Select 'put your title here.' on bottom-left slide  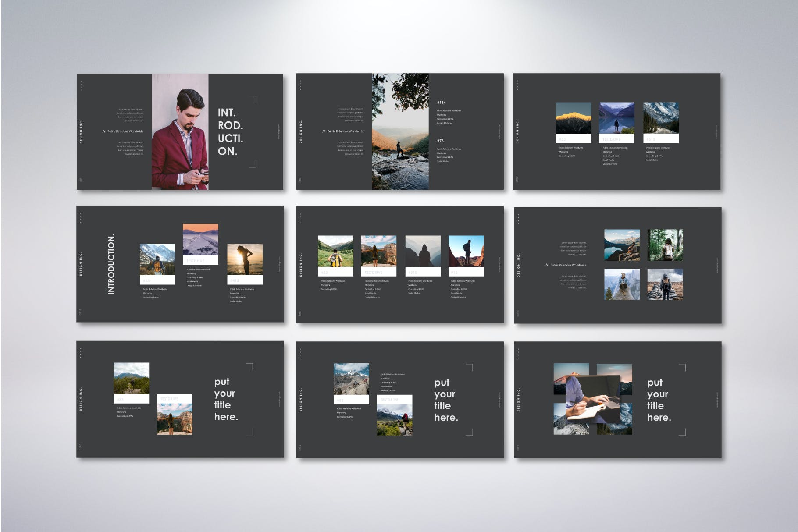(226, 399)
